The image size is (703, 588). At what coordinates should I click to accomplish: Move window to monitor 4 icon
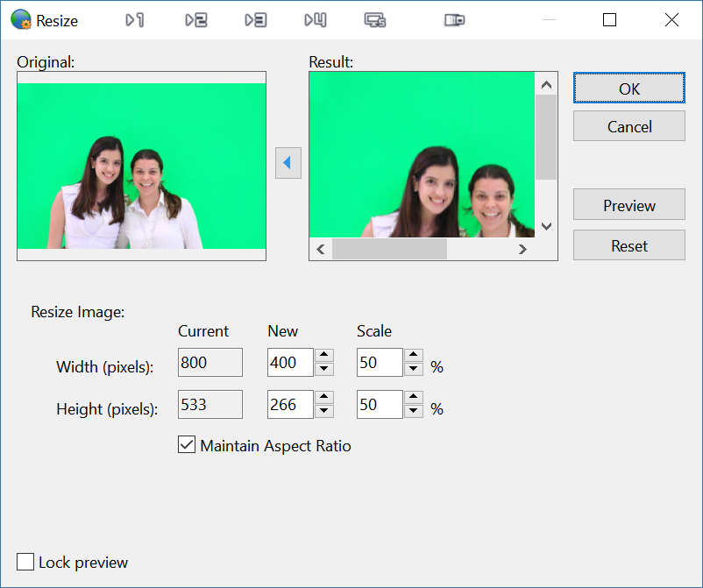pyautogui.click(x=316, y=20)
